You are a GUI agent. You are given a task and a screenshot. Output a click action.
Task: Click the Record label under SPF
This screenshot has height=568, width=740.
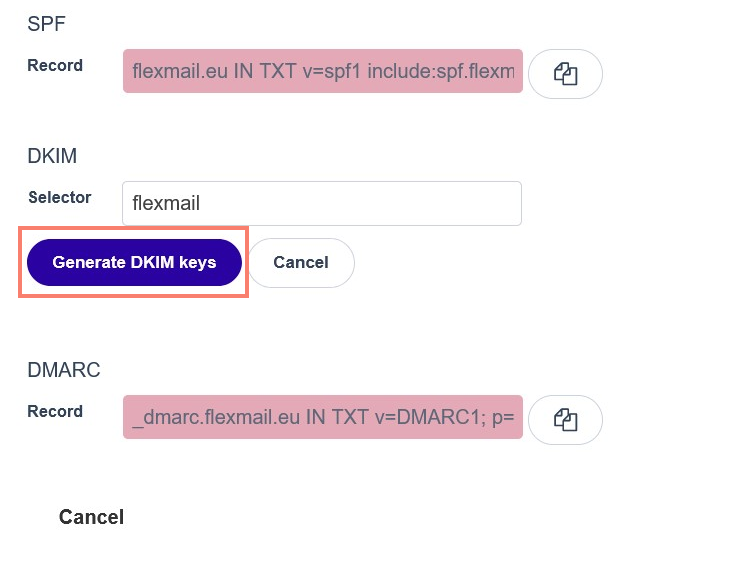pyautogui.click(x=55, y=65)
